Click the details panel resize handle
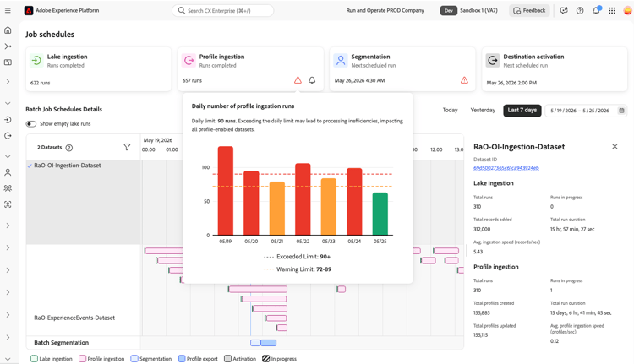 point(467,251)
